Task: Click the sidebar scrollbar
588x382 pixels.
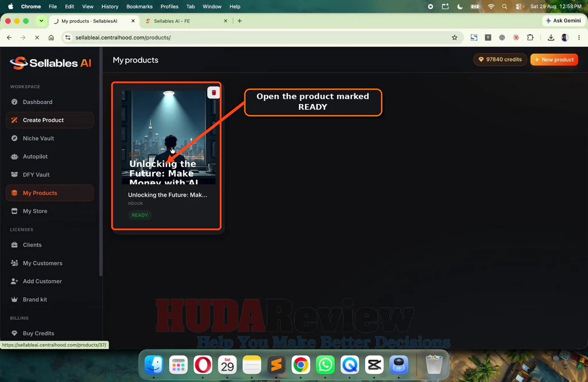Action: coord(100,161)
